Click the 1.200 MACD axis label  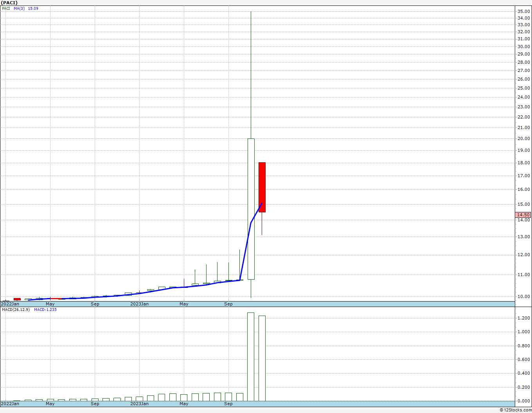523,318
